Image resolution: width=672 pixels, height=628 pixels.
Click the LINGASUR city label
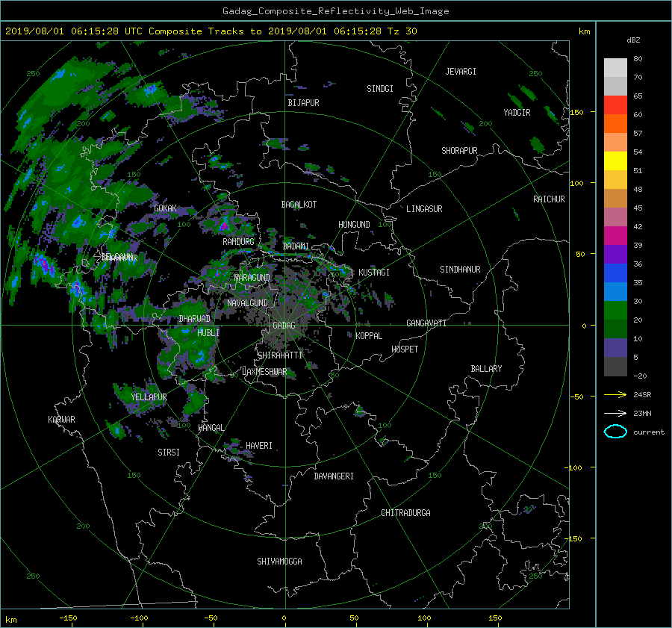coord(424,209)
